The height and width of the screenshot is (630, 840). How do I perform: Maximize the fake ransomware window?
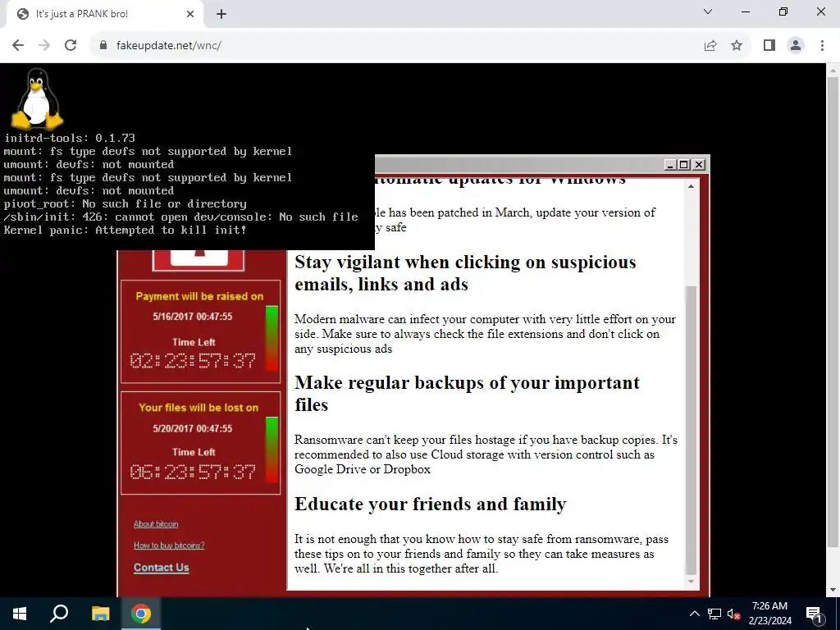pos(684,165)
